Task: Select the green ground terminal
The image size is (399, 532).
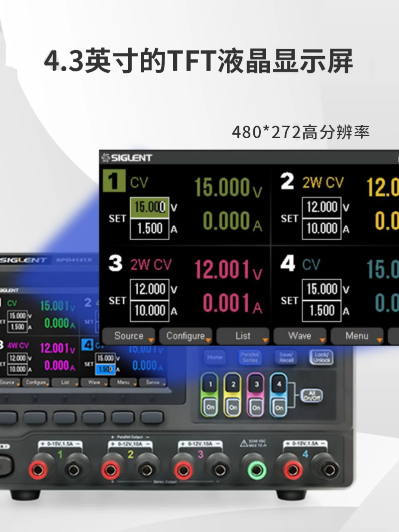Action: [256, 469]
